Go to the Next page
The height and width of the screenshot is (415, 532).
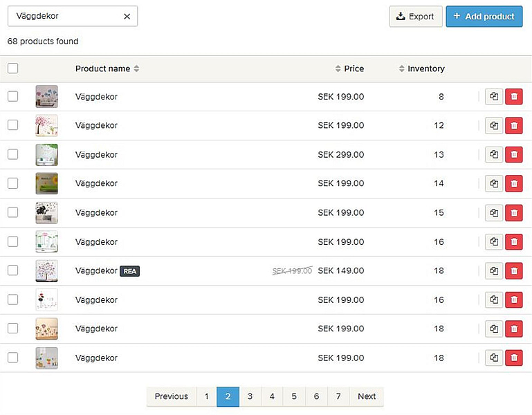(367, 396)
